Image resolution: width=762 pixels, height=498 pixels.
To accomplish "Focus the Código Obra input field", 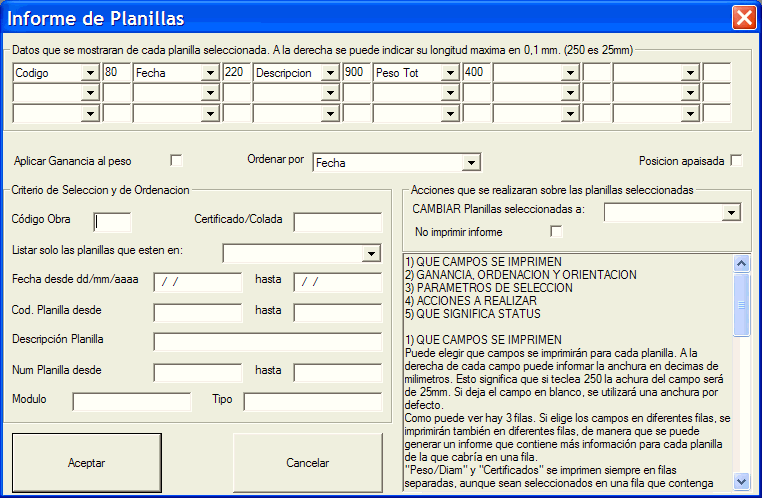I will click(112, 222).
